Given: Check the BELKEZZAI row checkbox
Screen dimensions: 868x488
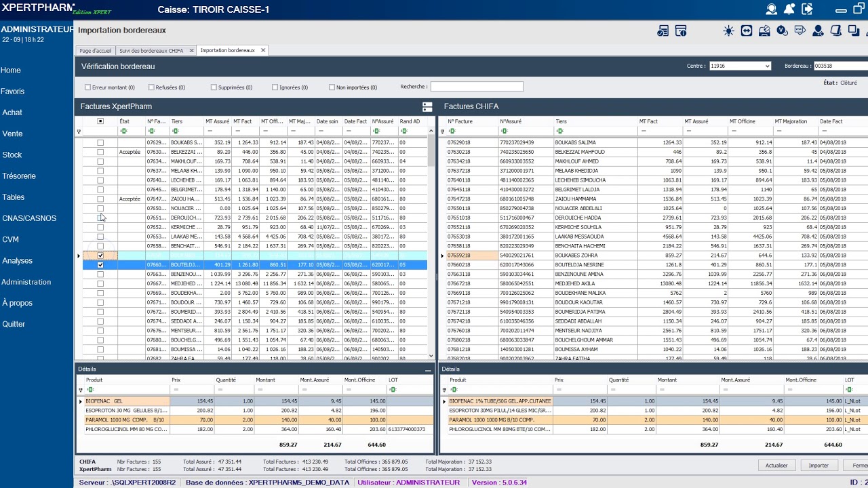Looking at the screenshot, I should [100, 152].
